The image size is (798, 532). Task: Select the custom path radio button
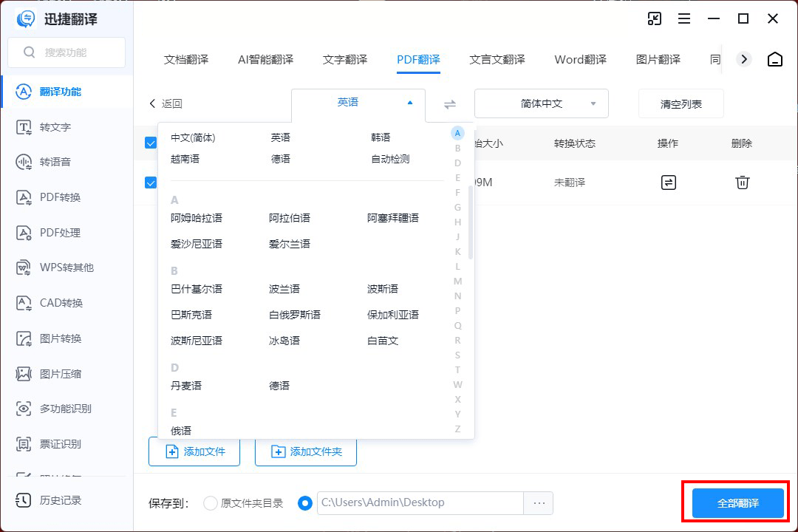(x=305, y=503)
